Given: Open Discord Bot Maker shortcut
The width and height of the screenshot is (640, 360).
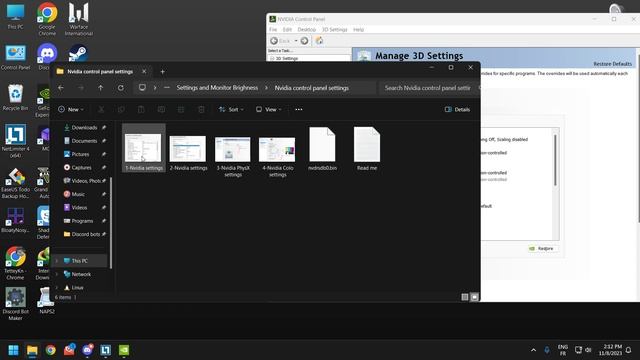Looking at the screenshot, I should tap(16, 303).
